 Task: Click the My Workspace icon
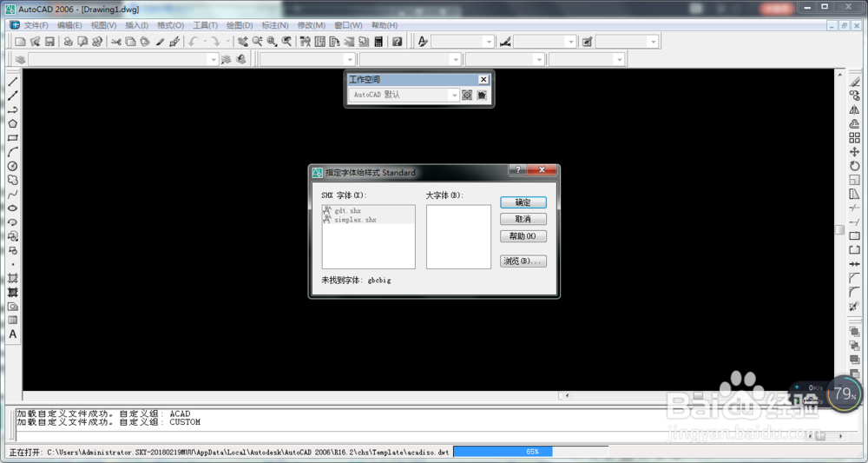482,95
